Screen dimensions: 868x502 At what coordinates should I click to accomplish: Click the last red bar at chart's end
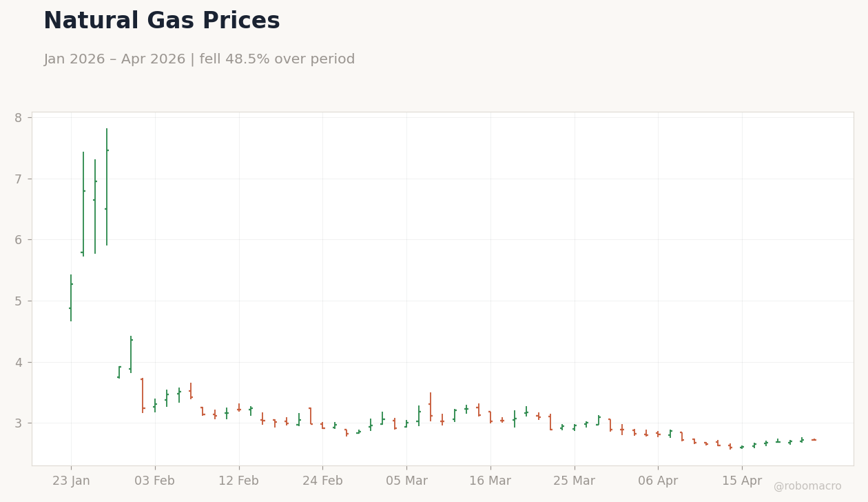814,440
